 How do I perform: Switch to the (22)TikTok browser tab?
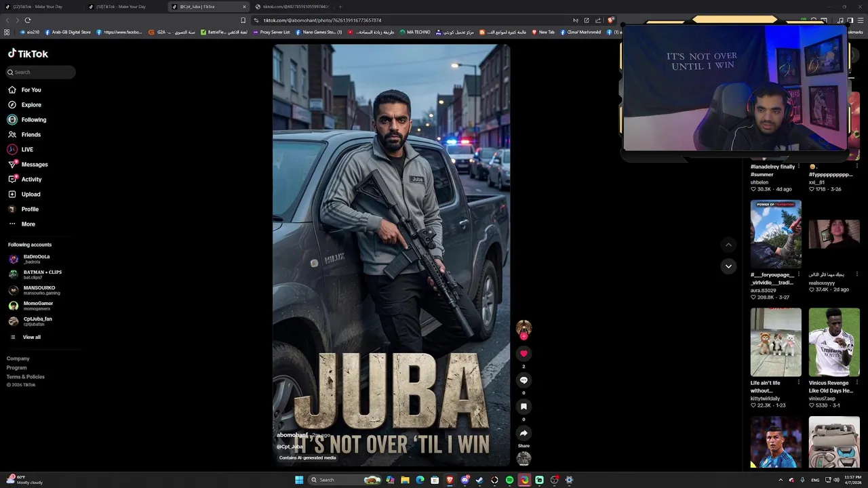point(37,7)
